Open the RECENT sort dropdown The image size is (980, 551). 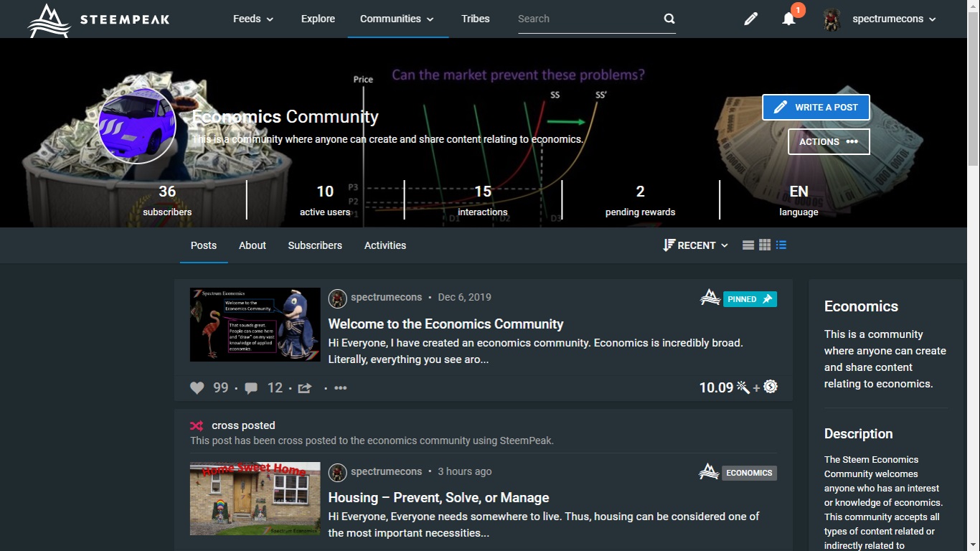696,245
